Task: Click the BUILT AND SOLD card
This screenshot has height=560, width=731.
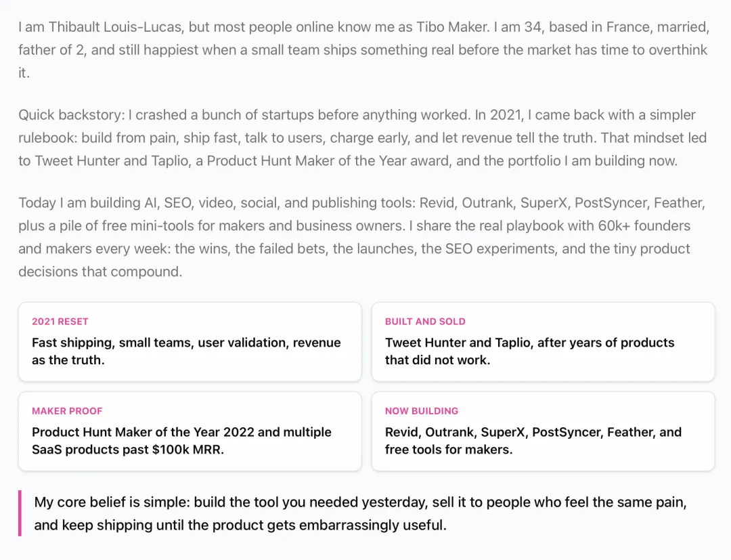Action: coord(543,342)
